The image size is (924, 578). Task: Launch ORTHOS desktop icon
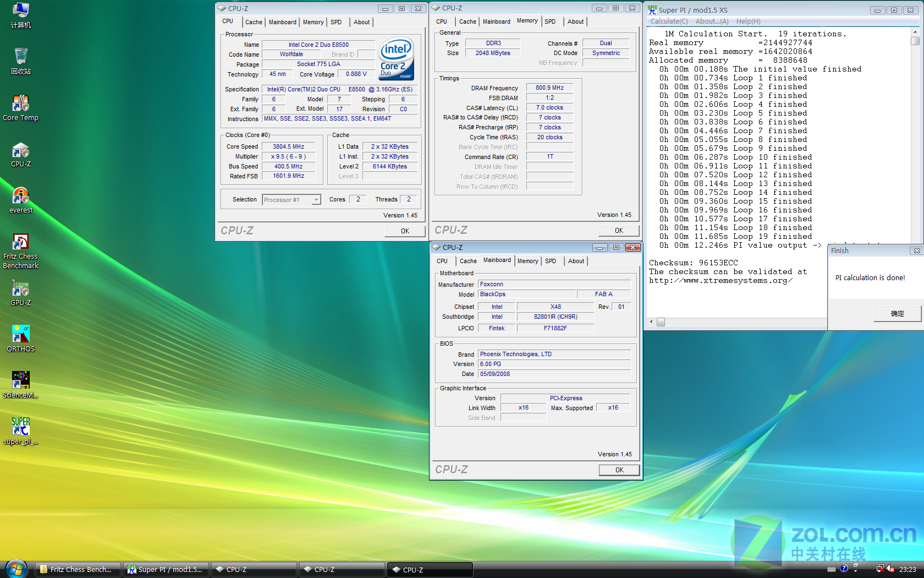(21, 339)
